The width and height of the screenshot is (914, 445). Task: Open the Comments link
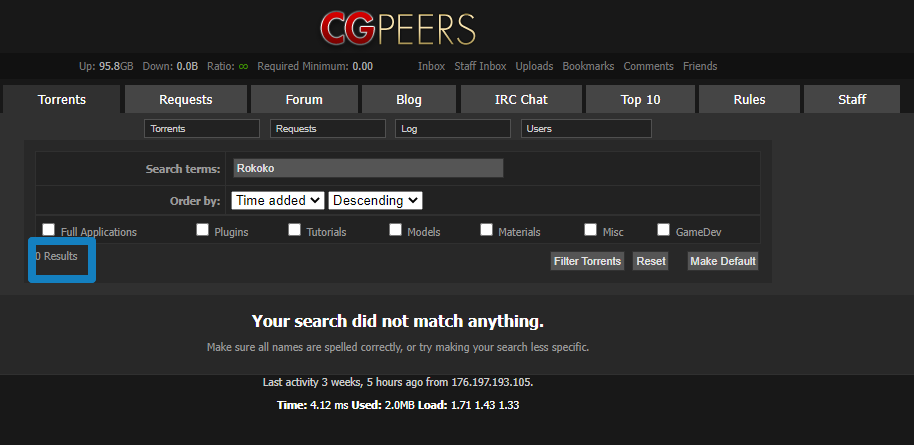click(x=648, y=66)
